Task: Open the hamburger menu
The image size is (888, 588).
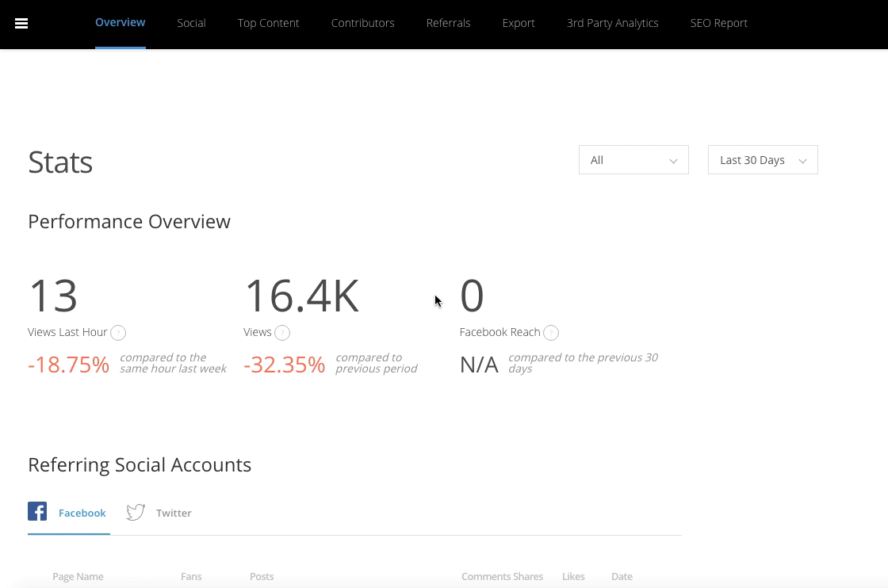Action: tap(21, 24)
